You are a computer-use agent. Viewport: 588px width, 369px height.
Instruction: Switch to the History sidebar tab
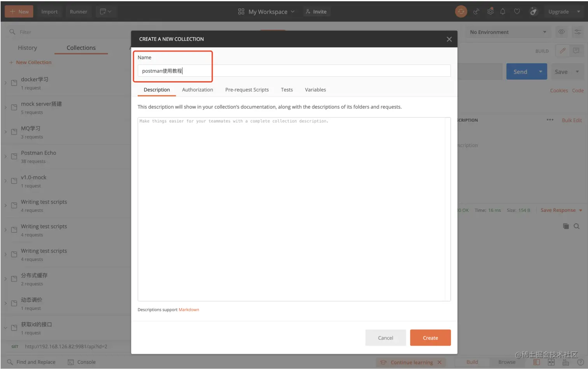pos(27,47)
